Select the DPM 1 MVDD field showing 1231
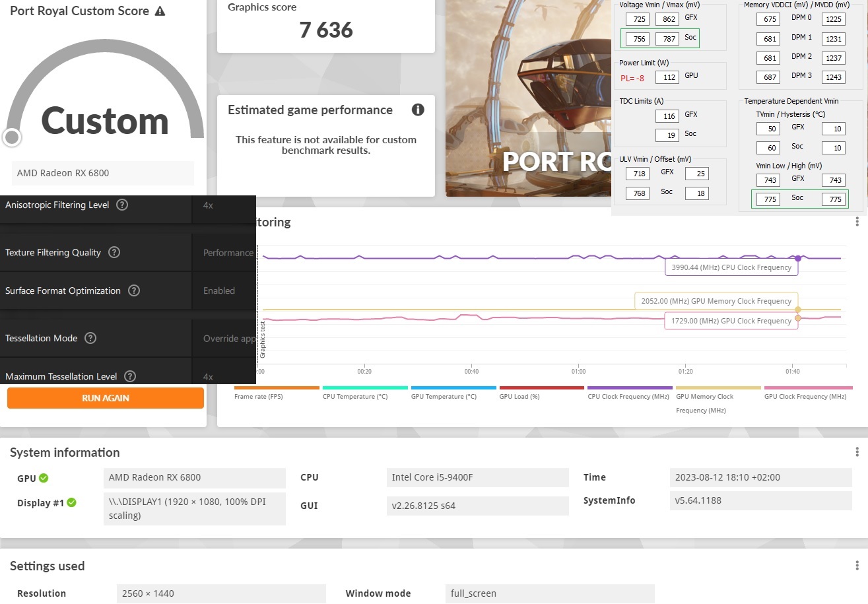 [x=834, y=39]
